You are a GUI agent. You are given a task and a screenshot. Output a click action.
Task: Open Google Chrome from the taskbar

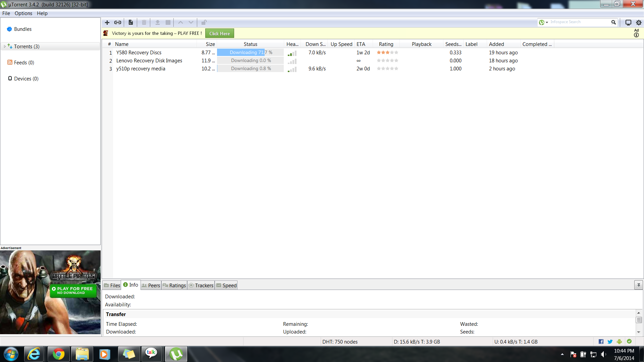click(58, 354)
